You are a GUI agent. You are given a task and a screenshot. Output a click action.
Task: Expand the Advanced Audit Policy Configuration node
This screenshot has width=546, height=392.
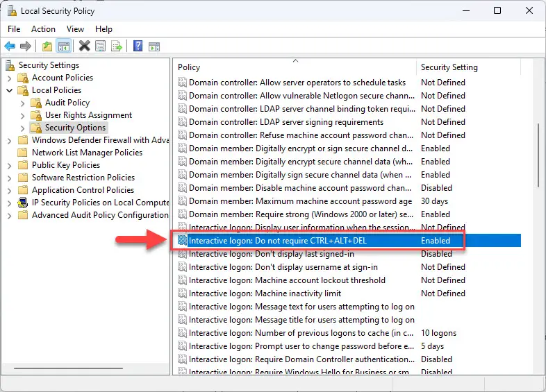tap(10, 215)
